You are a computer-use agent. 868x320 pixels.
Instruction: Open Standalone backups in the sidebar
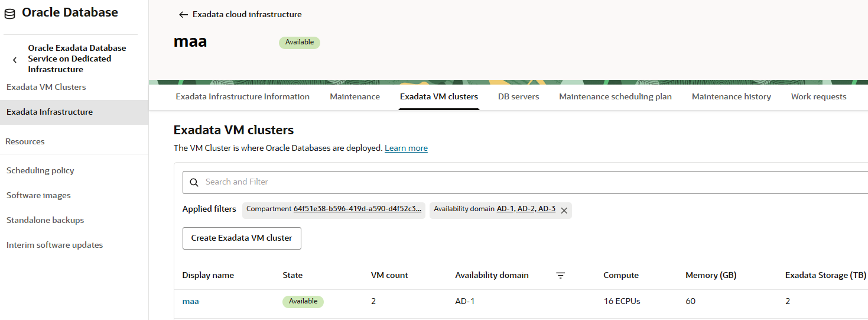coord(45,220)
